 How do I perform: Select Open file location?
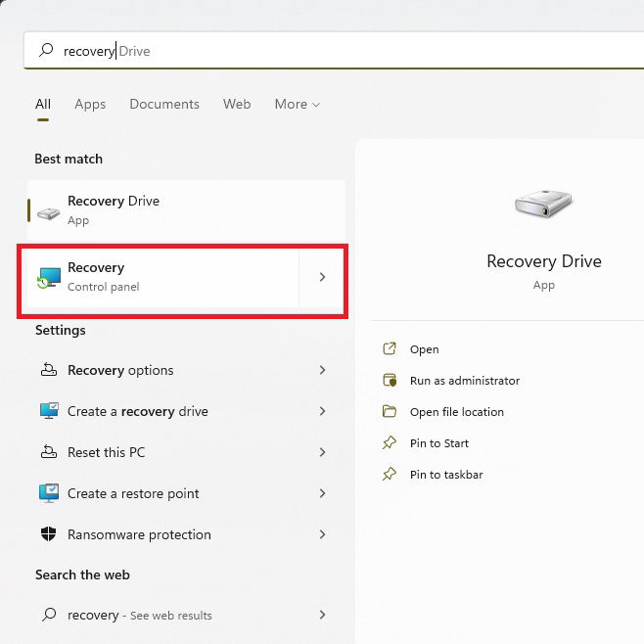[x=456, y=412]
